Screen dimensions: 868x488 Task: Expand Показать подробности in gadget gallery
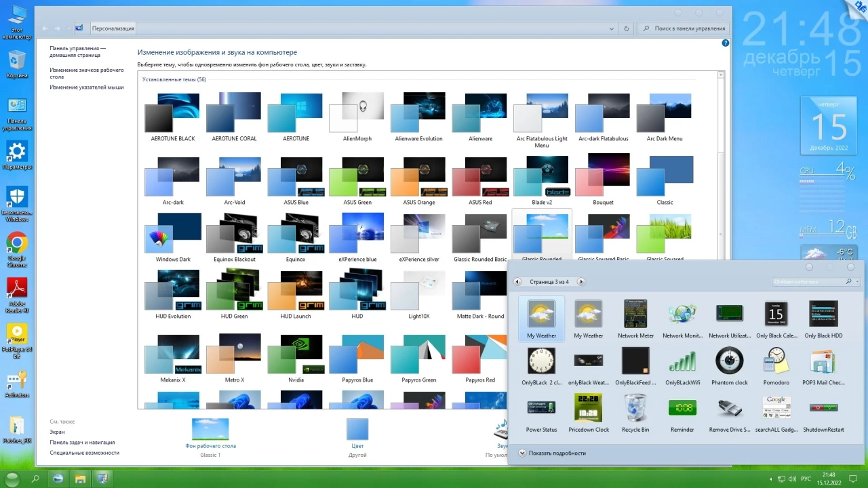(x=552, y=453)
